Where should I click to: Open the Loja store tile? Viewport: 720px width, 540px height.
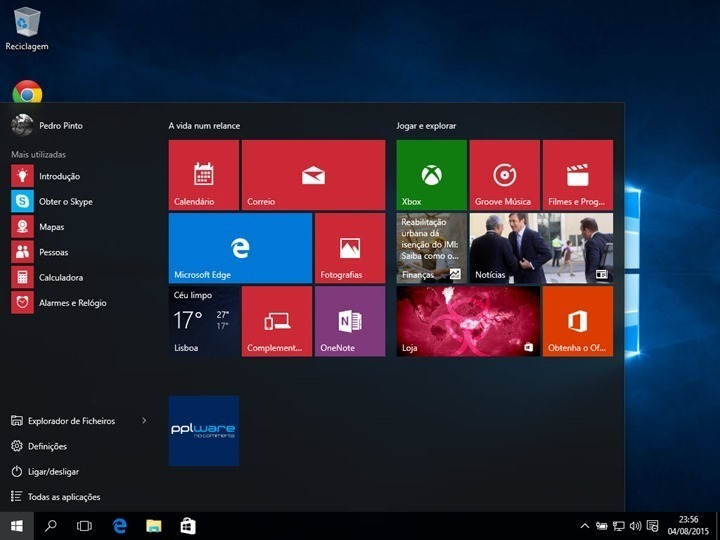click(x=468, y=321)
